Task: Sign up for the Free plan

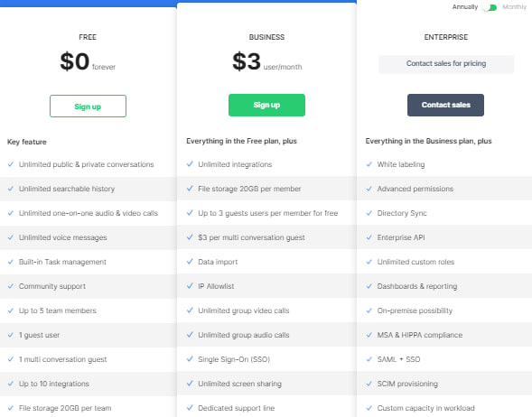Action: [x=88, y=107]
